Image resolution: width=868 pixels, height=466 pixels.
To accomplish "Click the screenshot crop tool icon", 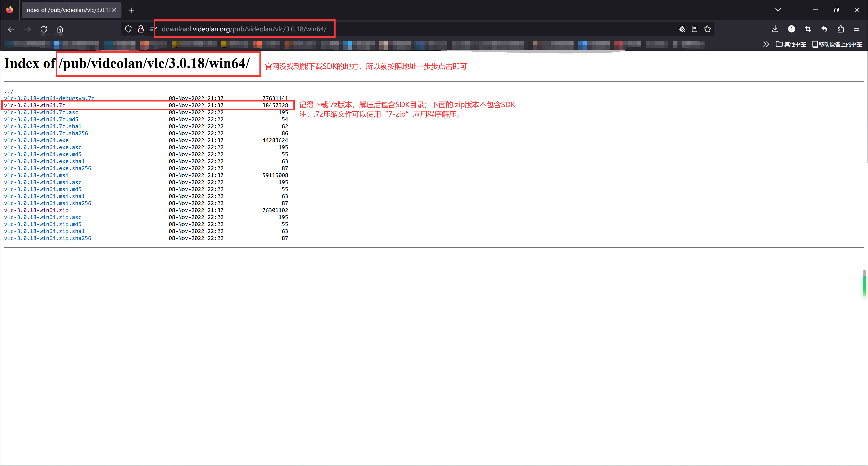I will (x=808, y=29).
